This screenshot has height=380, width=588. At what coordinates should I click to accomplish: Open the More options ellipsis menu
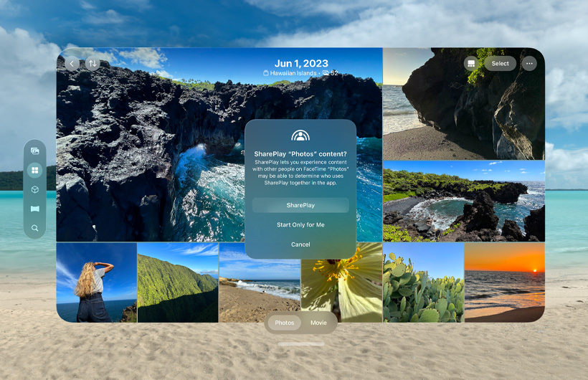pos(529,63)
